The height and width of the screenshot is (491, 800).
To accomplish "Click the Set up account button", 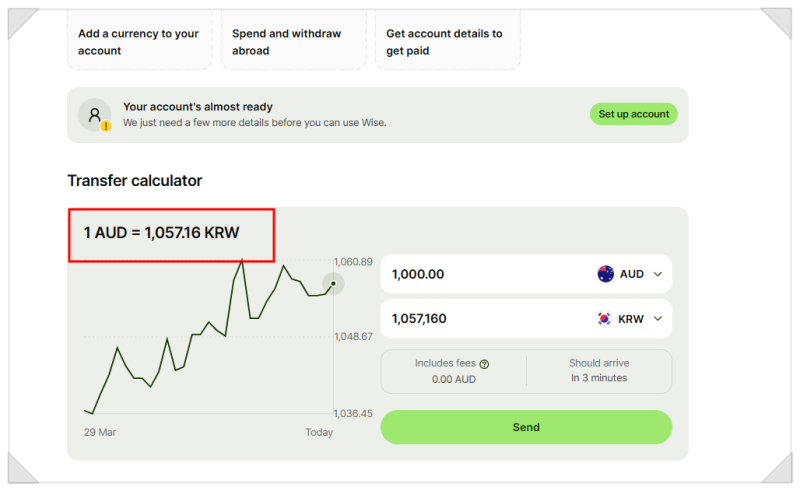I will [x=634, y=114].
